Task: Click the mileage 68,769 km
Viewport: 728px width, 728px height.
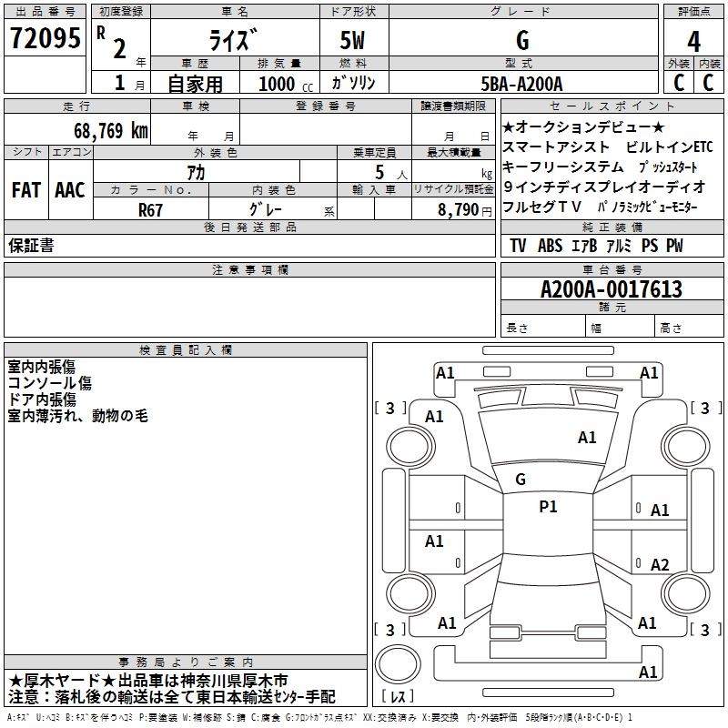Action: tap(111, 131)
